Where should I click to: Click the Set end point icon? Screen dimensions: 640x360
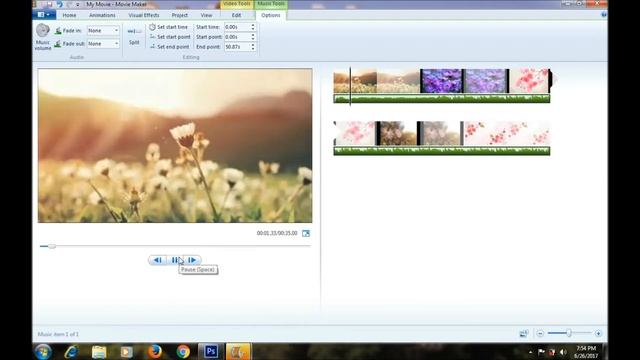click(152, 47)
